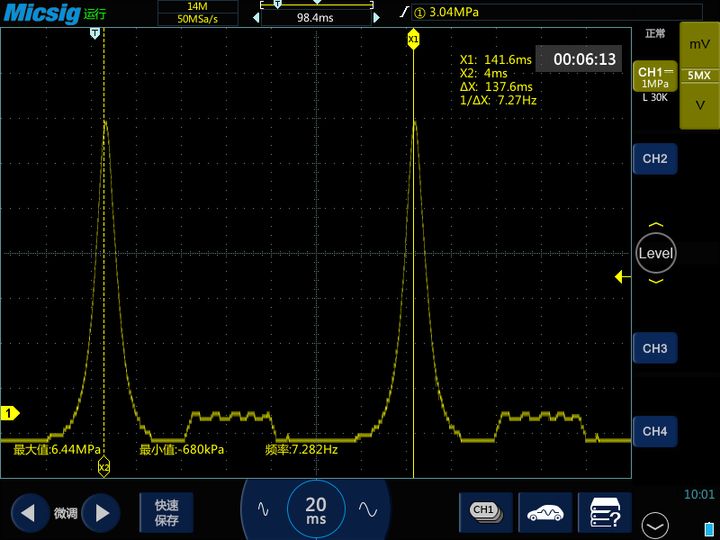The image size is (720, 540).
Task: Select the CH1 1MPa channel tab
Action: 655,79
